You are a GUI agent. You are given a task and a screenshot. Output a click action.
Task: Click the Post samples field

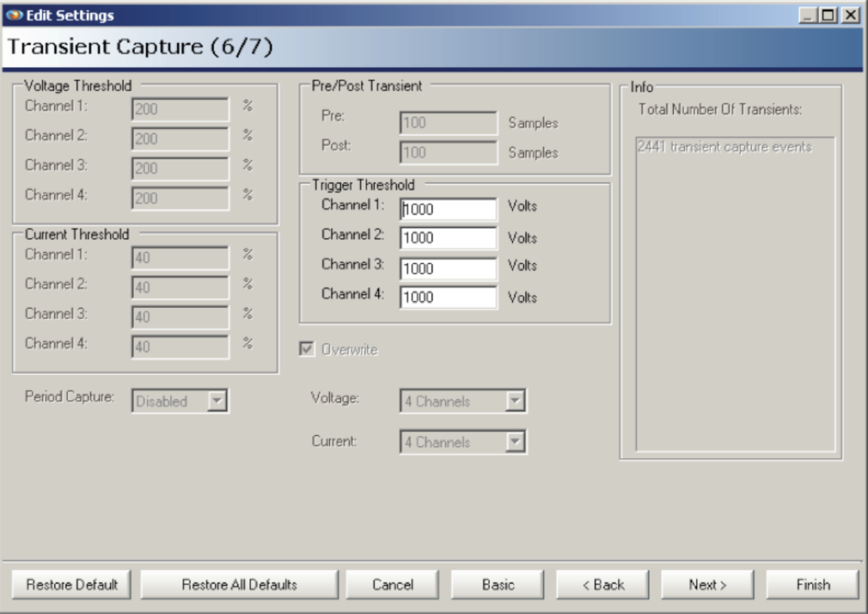[x=448, y=153]
